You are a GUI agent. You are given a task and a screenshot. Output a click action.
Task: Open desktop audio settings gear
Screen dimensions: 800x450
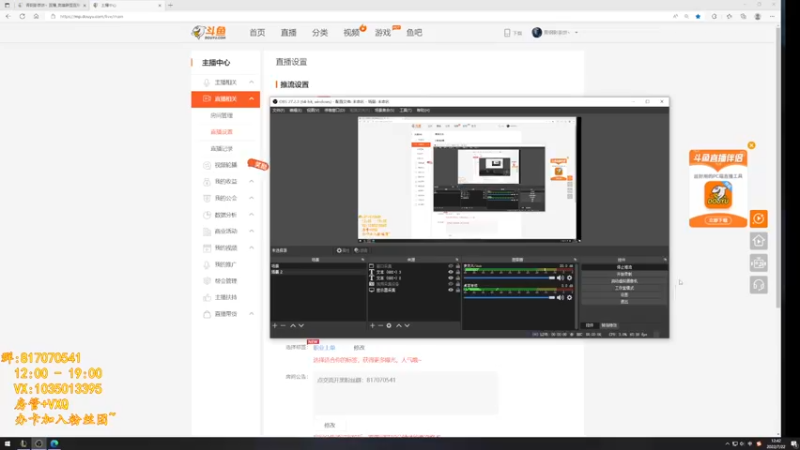[569, 297]
